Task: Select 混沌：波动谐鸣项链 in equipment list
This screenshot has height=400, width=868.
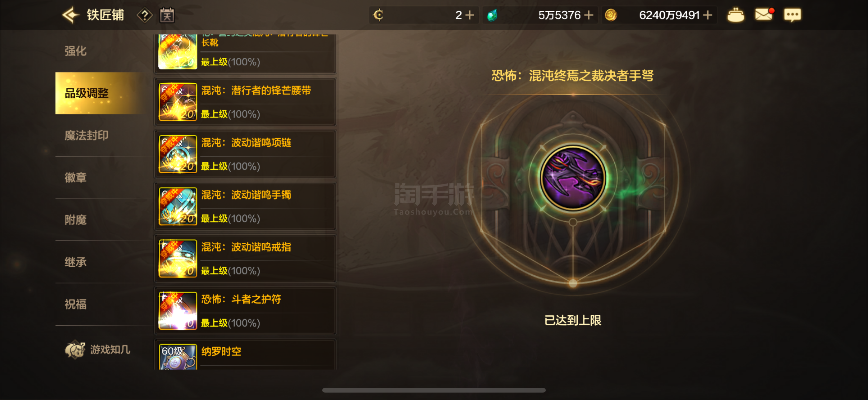Action: click(245, 154)
